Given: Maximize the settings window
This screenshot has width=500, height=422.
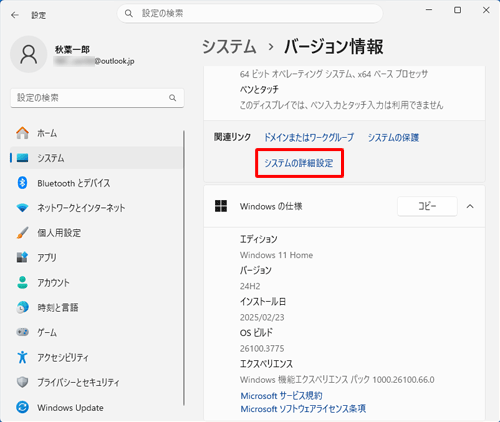Looking at the screenshot, I should [458, 10].
